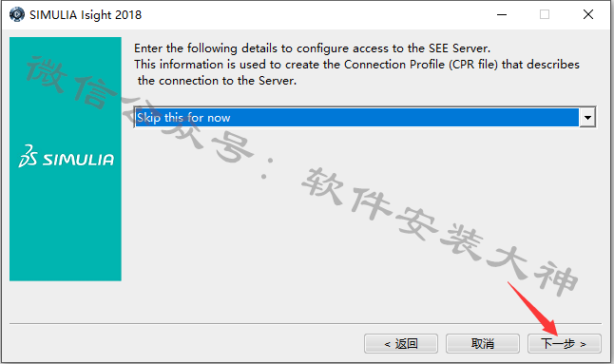This screenshot has width=614, height=364.
Task: Go back using the < 返回 button
Action: click(400, 344)
